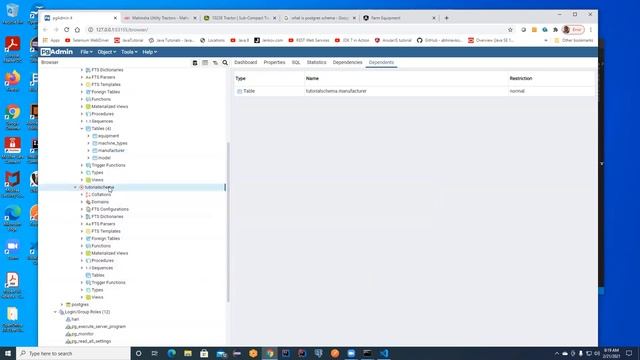Close the pgAdmin 4 browser tab
Image resolution: width=640 pixels, height=360 pixels.
115,18
